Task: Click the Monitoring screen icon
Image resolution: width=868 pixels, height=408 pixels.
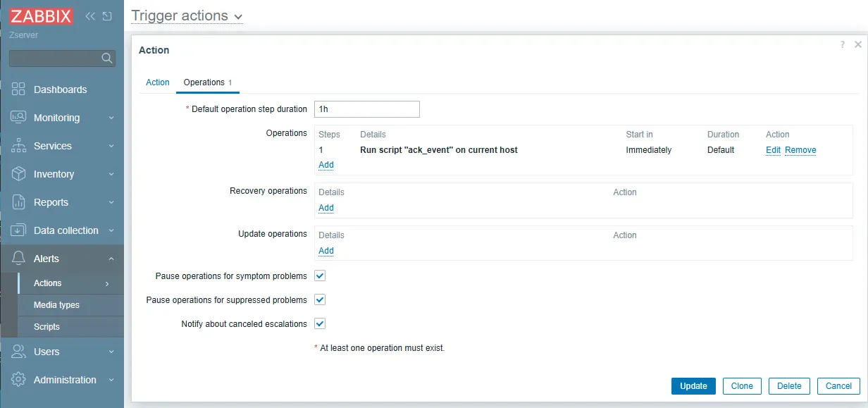Action: click(x=19, y=118)
